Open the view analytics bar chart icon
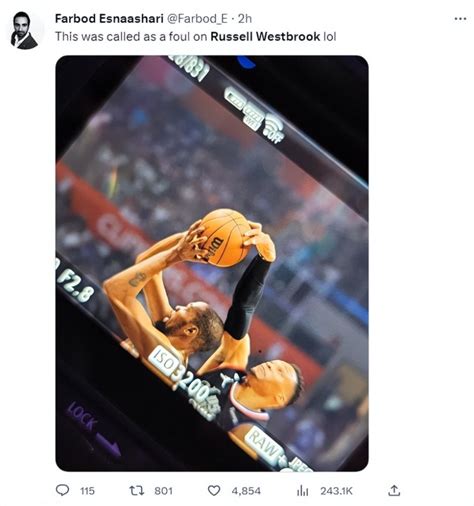The width and height of the screenshot is (474, 506). [303, 491]
